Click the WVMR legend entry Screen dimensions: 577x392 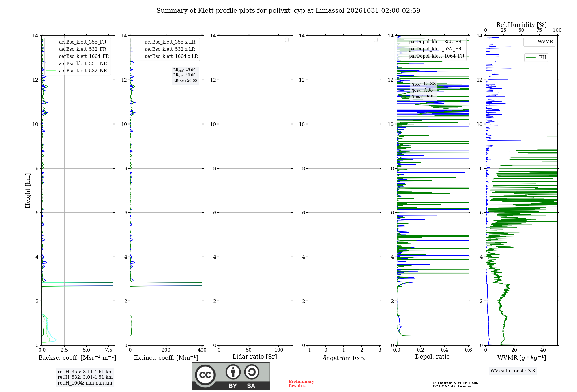click(x=539, y=42)
